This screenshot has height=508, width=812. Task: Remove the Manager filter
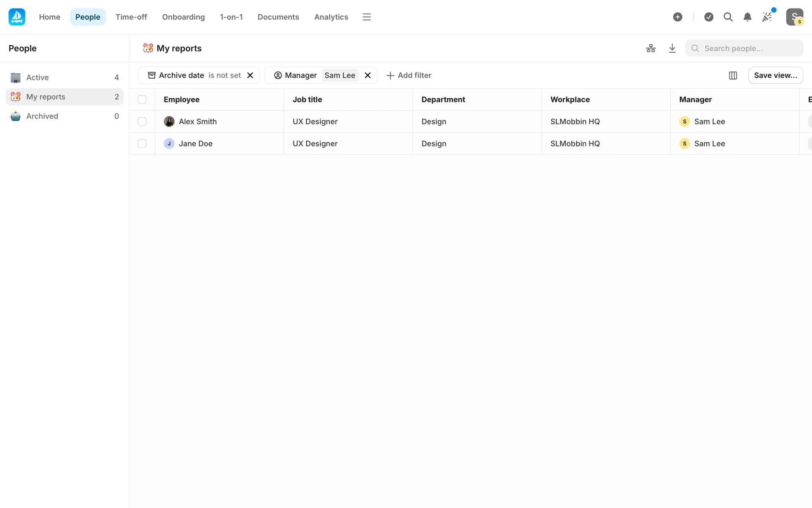(x=368, y=75)
